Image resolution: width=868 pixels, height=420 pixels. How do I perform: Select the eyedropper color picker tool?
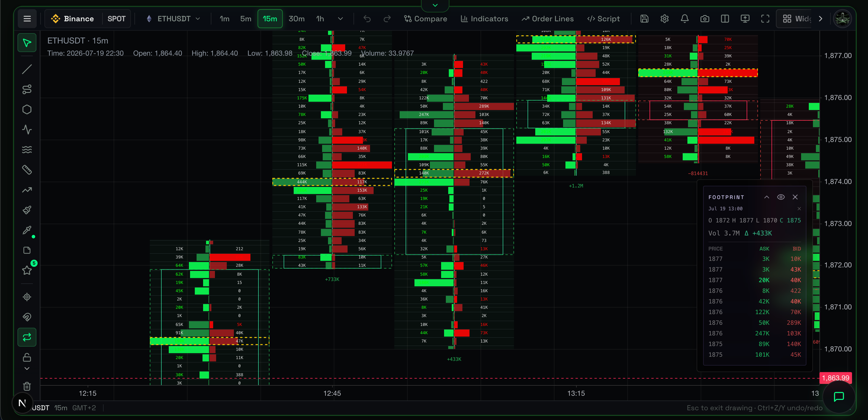[27, 230]
